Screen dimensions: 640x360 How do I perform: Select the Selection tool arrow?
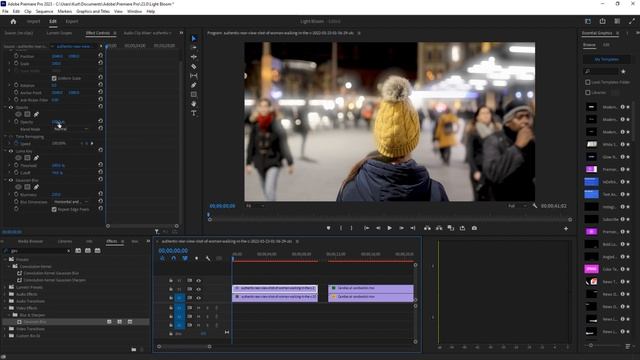[x=194, y=38]
